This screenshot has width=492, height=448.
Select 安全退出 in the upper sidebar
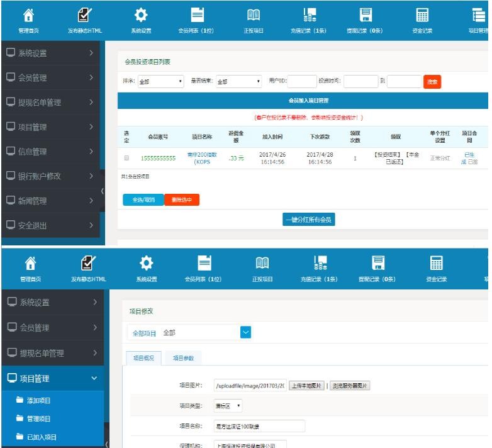click(x=50, y=225)
